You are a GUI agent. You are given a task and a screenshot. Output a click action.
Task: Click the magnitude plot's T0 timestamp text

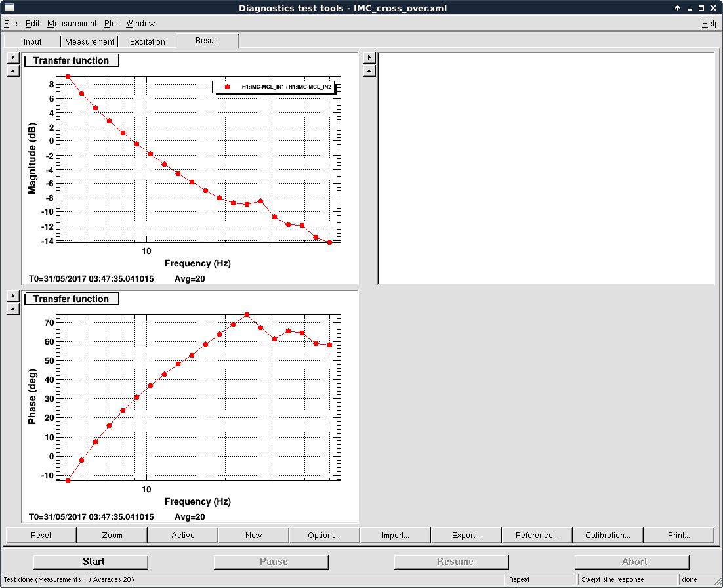91,278
